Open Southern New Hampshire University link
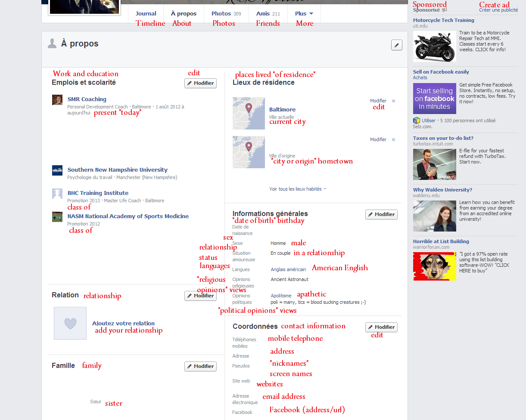The height and width of the screenshot is (420, 526). pyautogui.click(x=118, y=170)
